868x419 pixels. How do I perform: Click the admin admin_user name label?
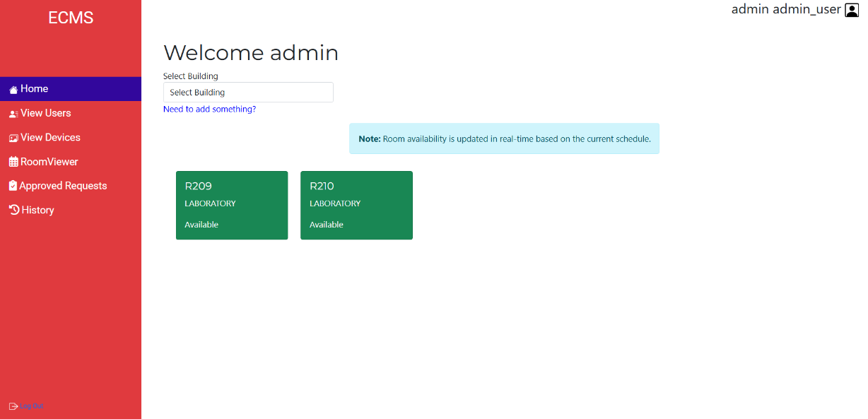786,9
